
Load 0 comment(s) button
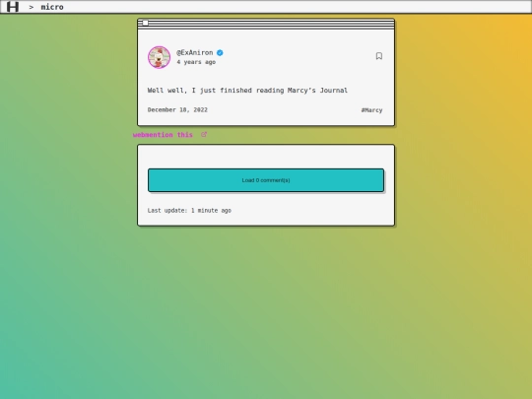point(266,180)
